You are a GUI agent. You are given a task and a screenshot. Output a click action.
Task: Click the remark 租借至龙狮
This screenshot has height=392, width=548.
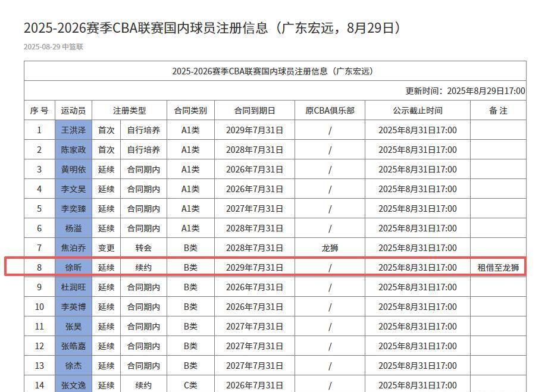tap(498, 268)
